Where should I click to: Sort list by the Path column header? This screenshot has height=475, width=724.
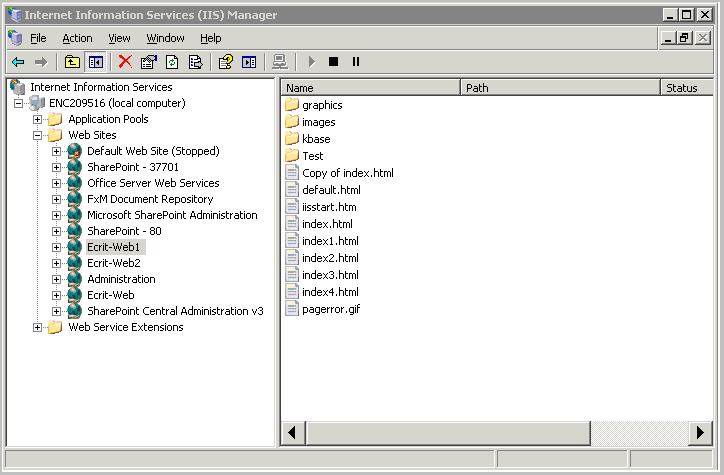[560, 88]
